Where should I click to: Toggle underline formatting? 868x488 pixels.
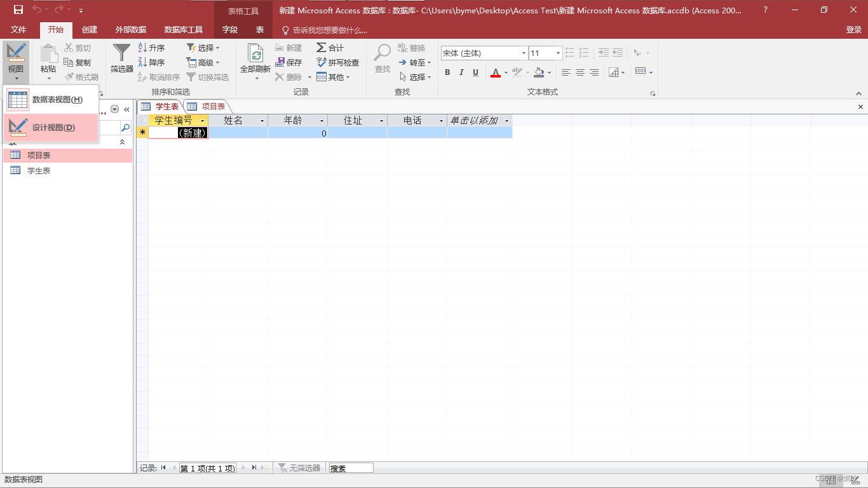[475, 72]
